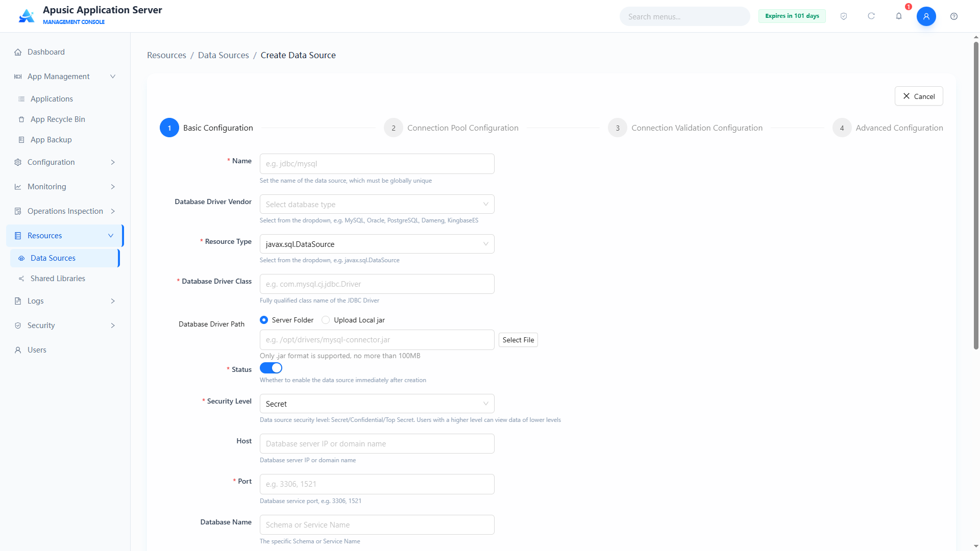
Task: Open Users menu item
Action: [65, 350]
